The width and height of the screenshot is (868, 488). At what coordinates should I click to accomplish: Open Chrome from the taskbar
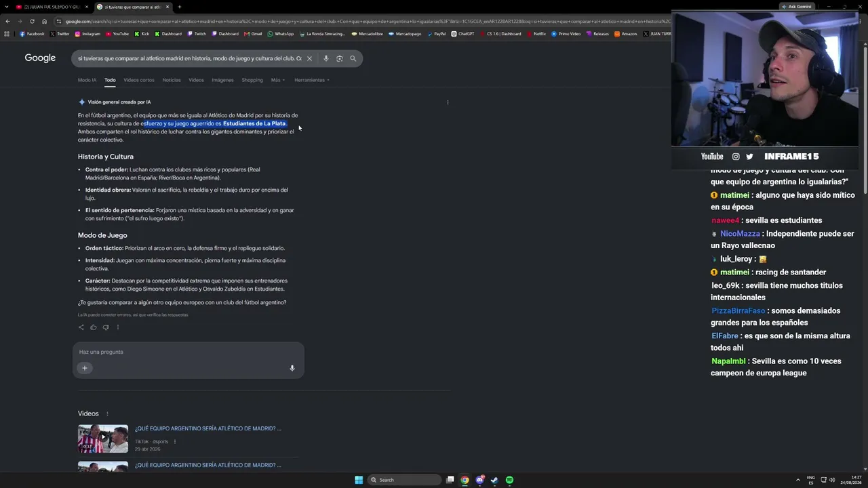[x=465, y=480]
